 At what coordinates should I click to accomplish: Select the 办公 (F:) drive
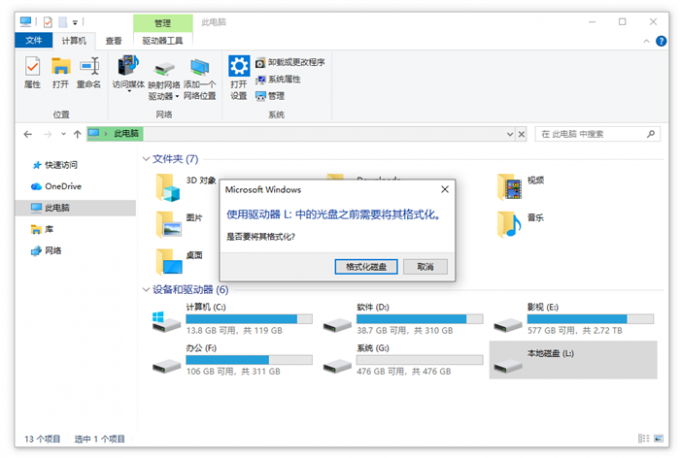tap(232, 360)
